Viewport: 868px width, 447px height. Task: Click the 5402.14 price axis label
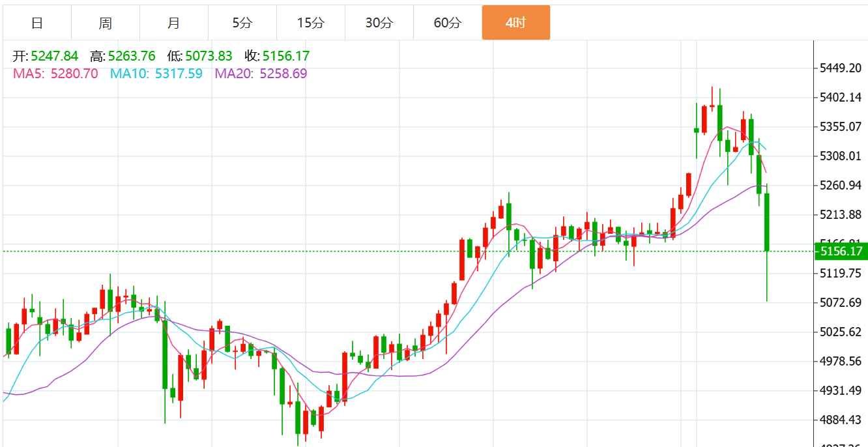[841, 98]
